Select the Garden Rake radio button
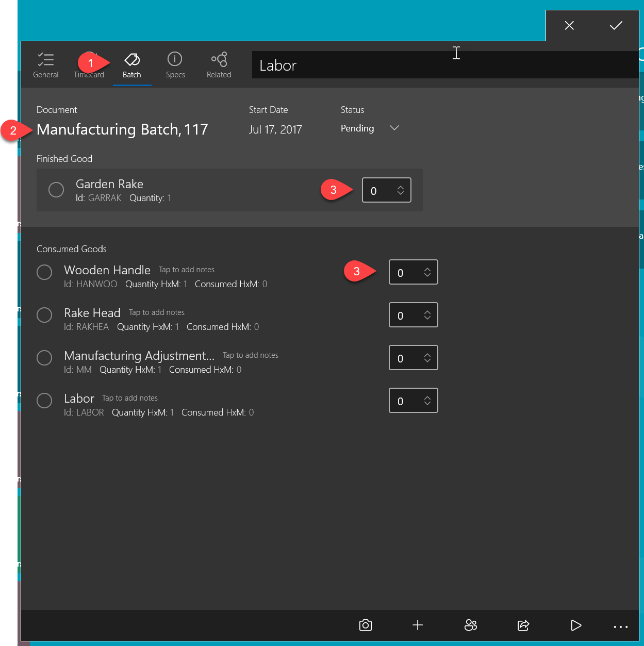644x646 pixels. coord(56,190)
